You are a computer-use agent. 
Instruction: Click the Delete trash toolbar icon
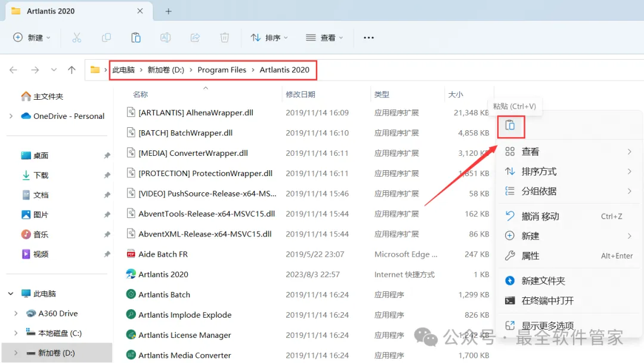click(225, 38)
